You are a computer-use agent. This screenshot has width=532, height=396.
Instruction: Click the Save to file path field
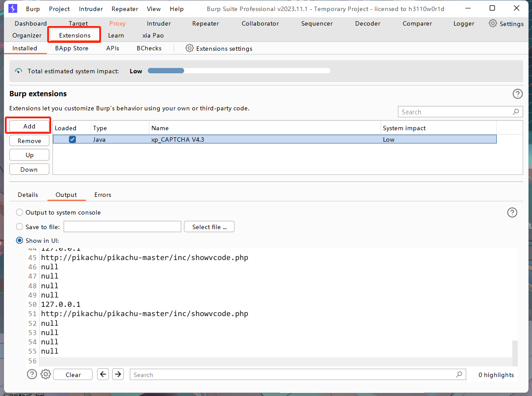coord(123,226)
